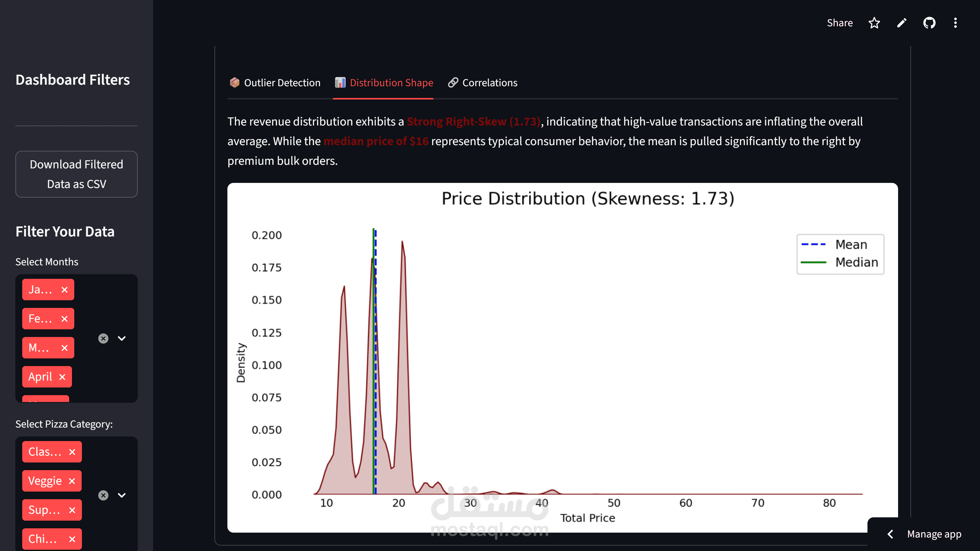The height and width of the screenshot is (551, 980).
Task: Expand the Select Months dropdown
Action: pyautogui.click(x=122, y=339)
